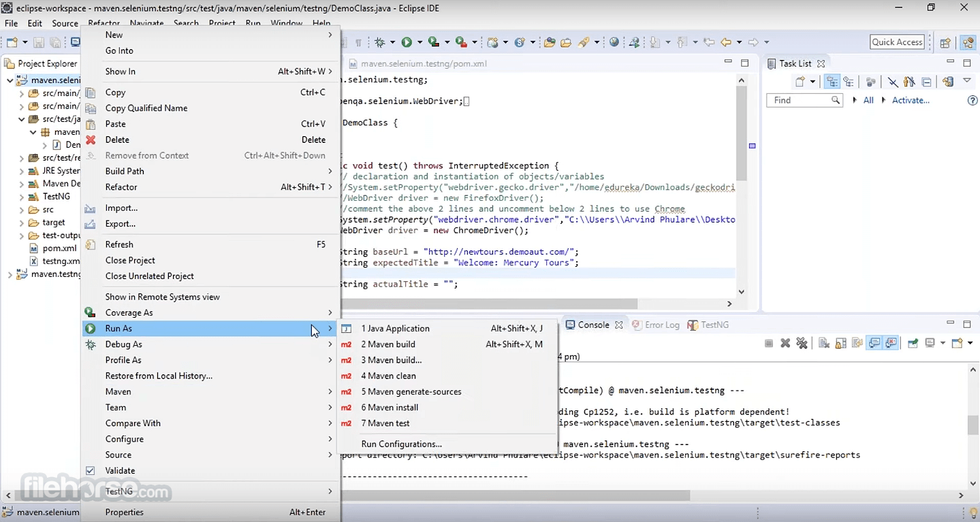Viewport: 980px width, 522px height.
Task: Click the Clear Console icon
Action: coord(823,344)
